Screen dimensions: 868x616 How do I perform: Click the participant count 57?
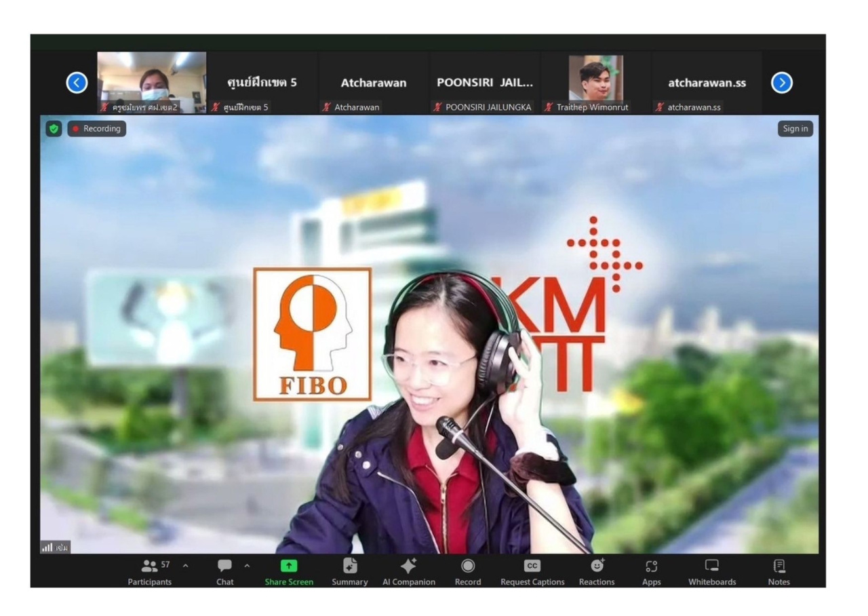pos(165,564)
